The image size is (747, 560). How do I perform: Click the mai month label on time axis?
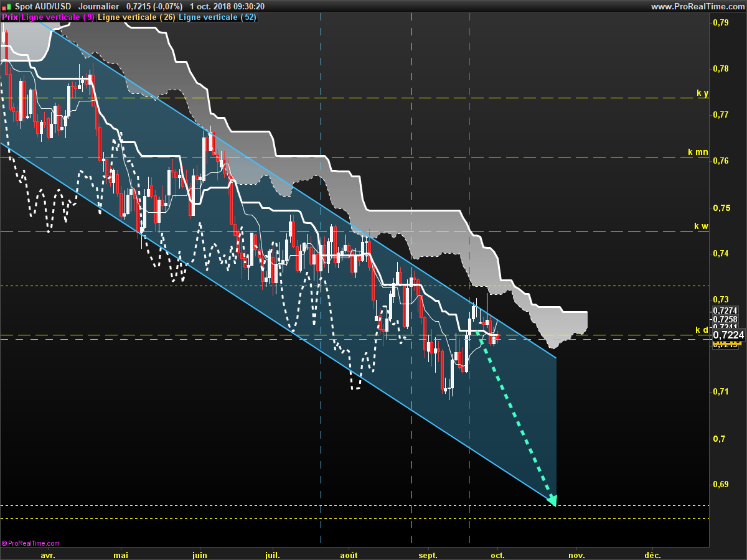pos(121,555)
